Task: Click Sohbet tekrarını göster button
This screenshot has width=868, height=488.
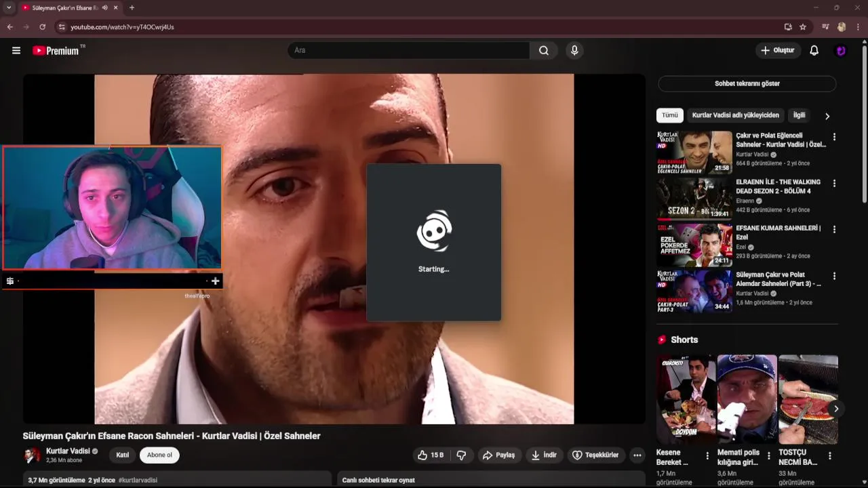Action: pyautogui.click(x=747, y=83)
